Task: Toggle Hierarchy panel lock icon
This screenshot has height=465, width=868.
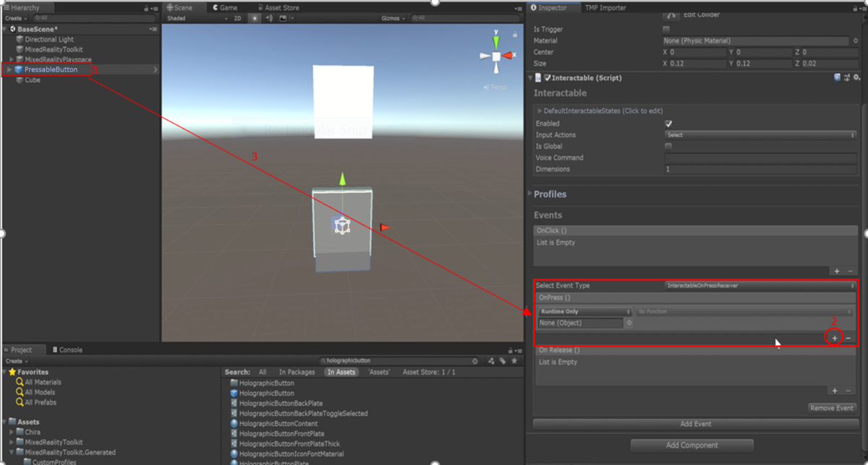Action: click(x=146, y=8)
